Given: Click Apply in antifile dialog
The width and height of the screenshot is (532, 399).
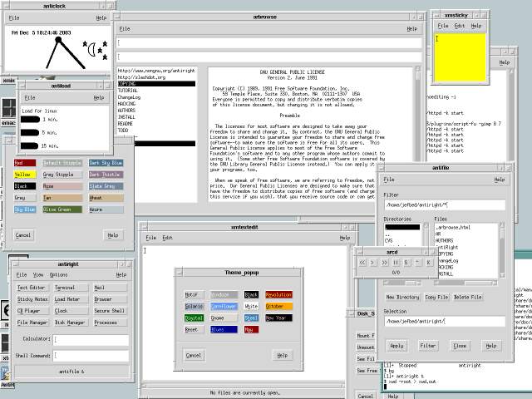Looking at the screenshot, I should pyautogui.click(x=397, y=345).
